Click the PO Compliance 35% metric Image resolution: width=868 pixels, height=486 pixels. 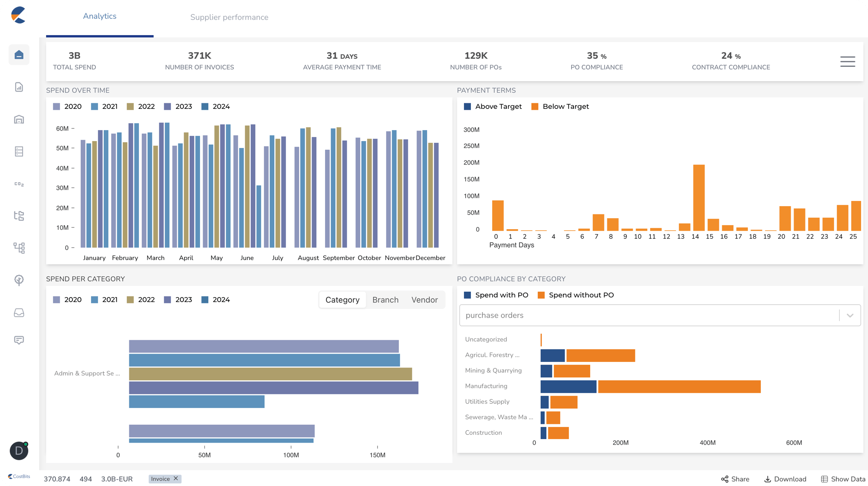click(x=597, y=61)
